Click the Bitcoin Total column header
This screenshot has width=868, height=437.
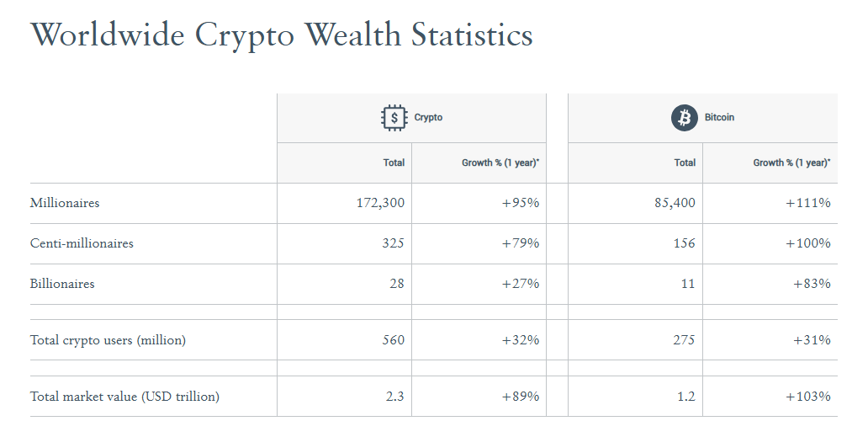(685, 163)
